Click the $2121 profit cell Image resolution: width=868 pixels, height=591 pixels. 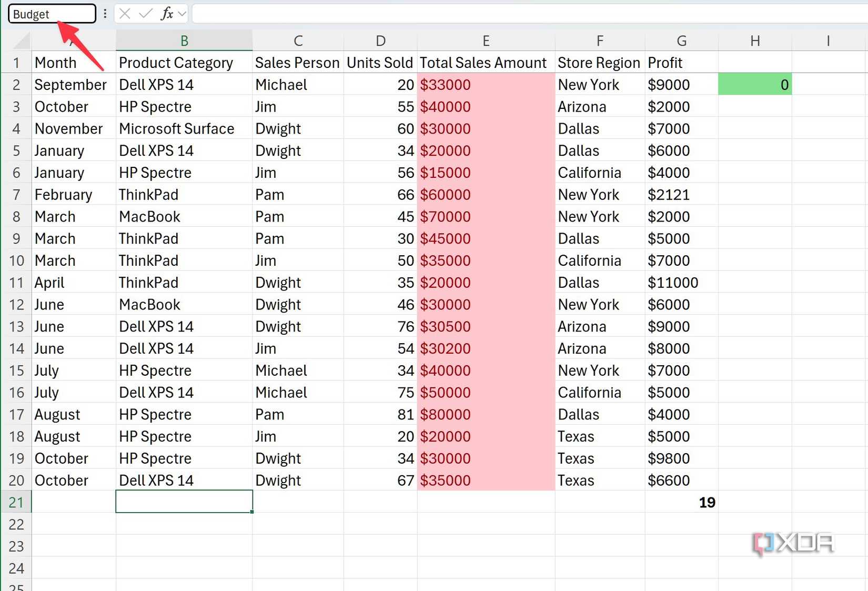(682, 195)
